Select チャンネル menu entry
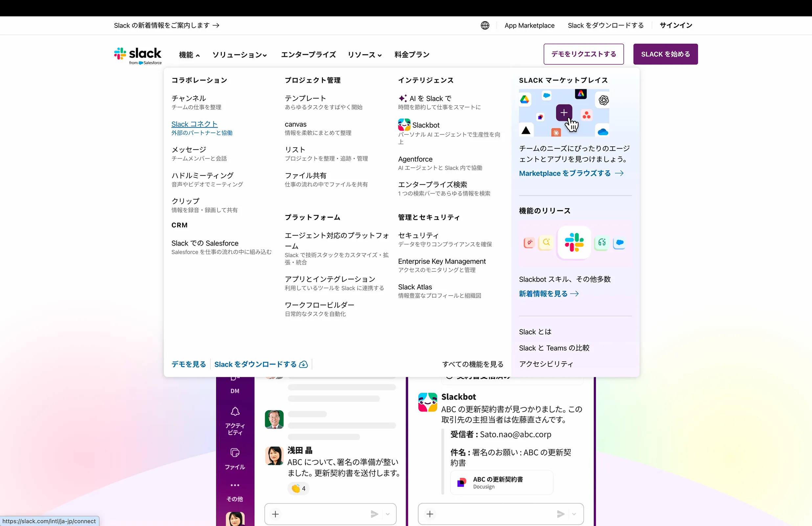 pos(196,103)
